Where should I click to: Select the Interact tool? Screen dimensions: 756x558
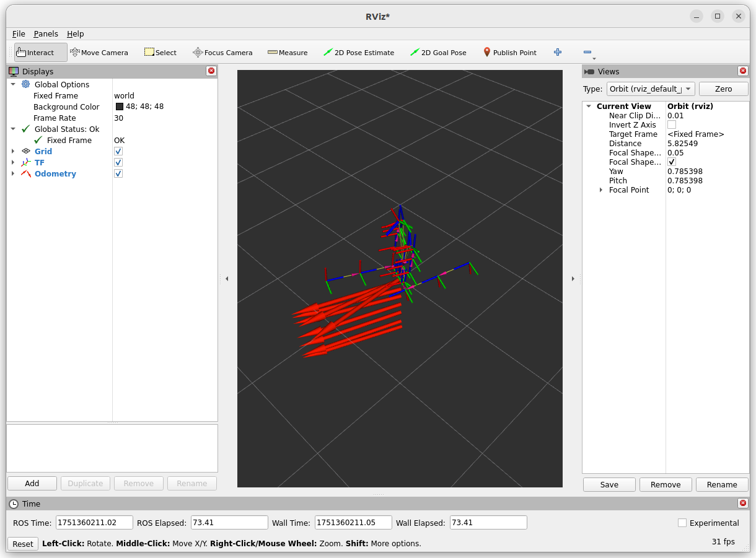pos(41,53)
